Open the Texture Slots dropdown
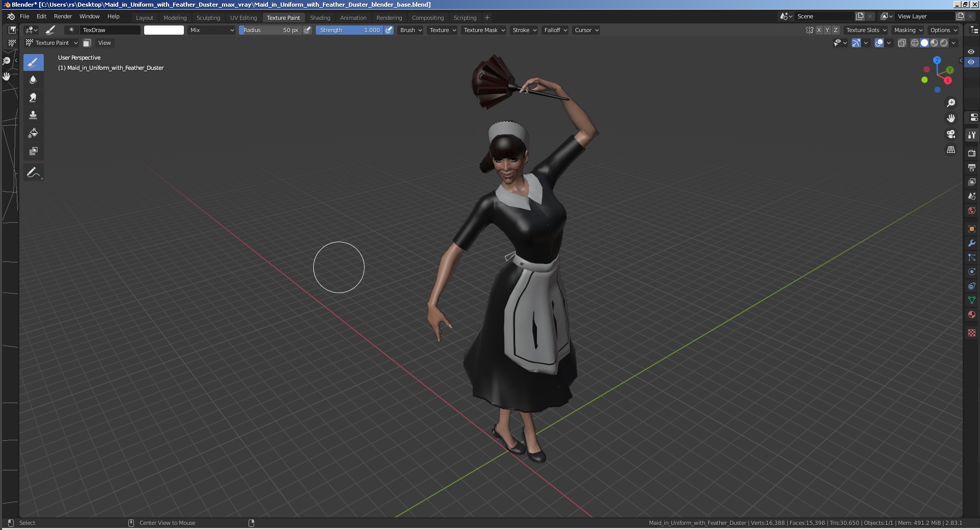This screenshot has height=530, width=980. click(866, 30)
